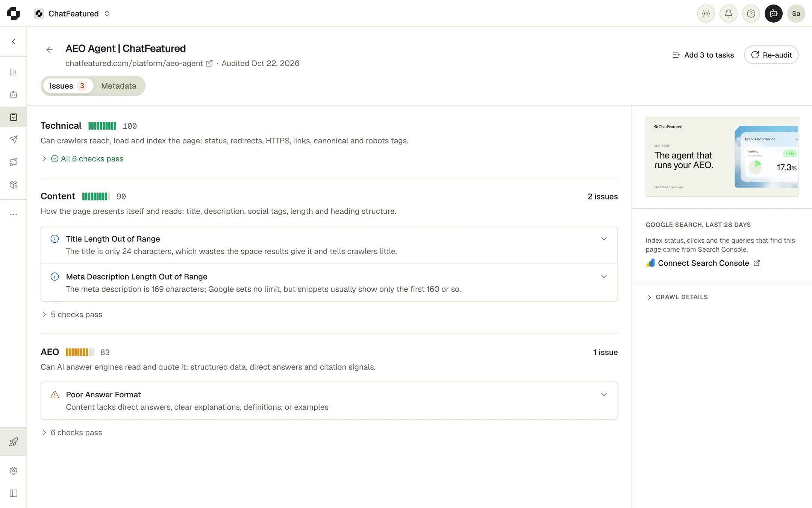Click the green check circle beside All 6 checks

pyautogui.click(x=55, y=159)
